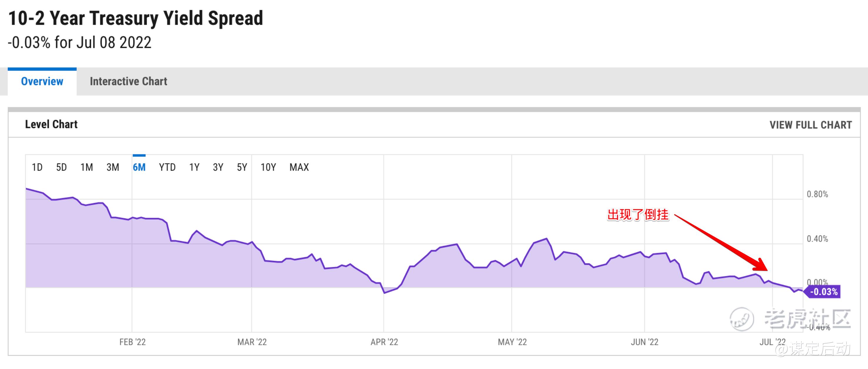
Task: Click the tiger community watermark logo
Action: coord(742,319)
